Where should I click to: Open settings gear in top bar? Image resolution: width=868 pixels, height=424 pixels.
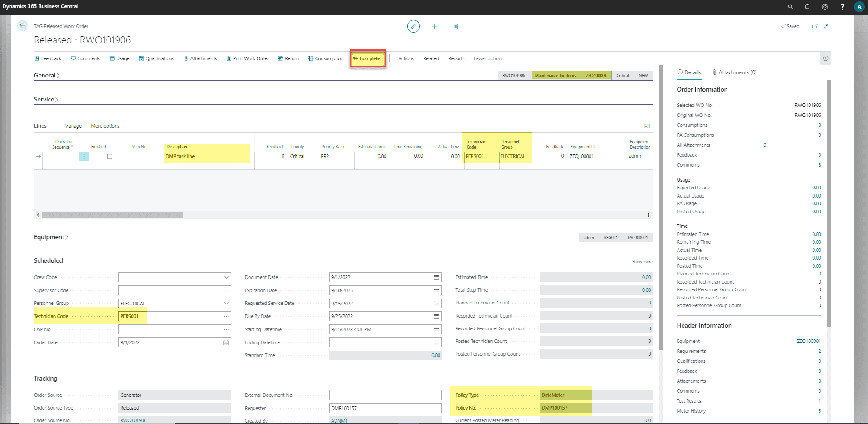824,6
